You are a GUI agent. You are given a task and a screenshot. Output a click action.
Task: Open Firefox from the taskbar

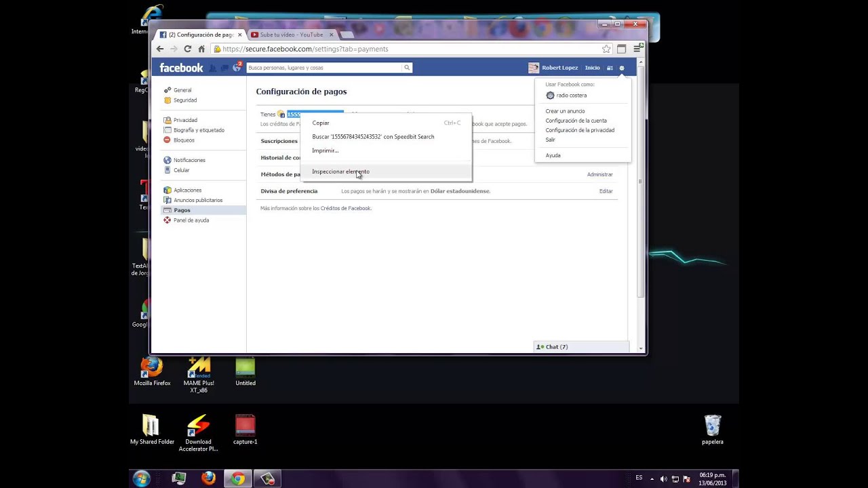(x=209, y=479)
